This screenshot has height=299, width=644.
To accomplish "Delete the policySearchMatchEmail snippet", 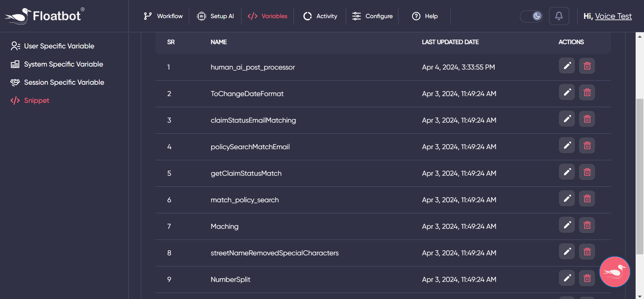I will click(x=587, y=145).
